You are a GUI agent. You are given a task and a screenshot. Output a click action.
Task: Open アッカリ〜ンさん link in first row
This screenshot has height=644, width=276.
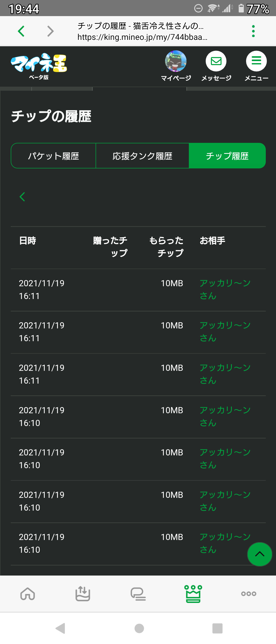(x=225, y=283)
